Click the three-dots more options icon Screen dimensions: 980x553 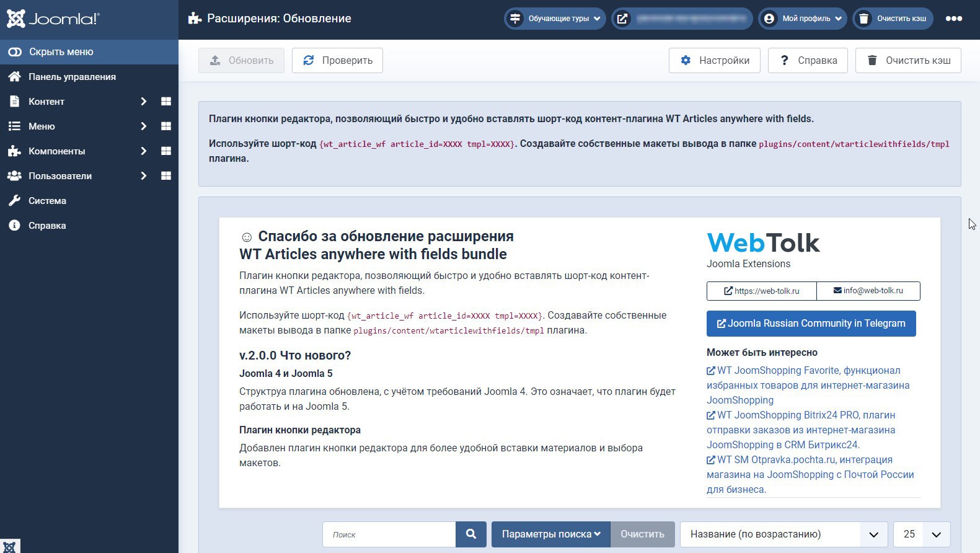[x=953, y=19]
